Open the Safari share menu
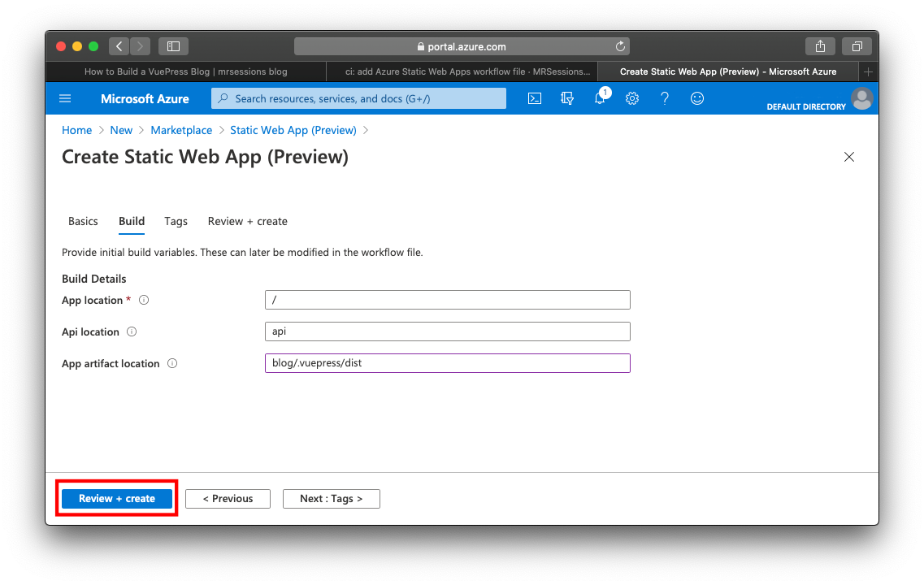Image resolution: width=924 pixels, height=585 pixels. (x=820, y=46)
